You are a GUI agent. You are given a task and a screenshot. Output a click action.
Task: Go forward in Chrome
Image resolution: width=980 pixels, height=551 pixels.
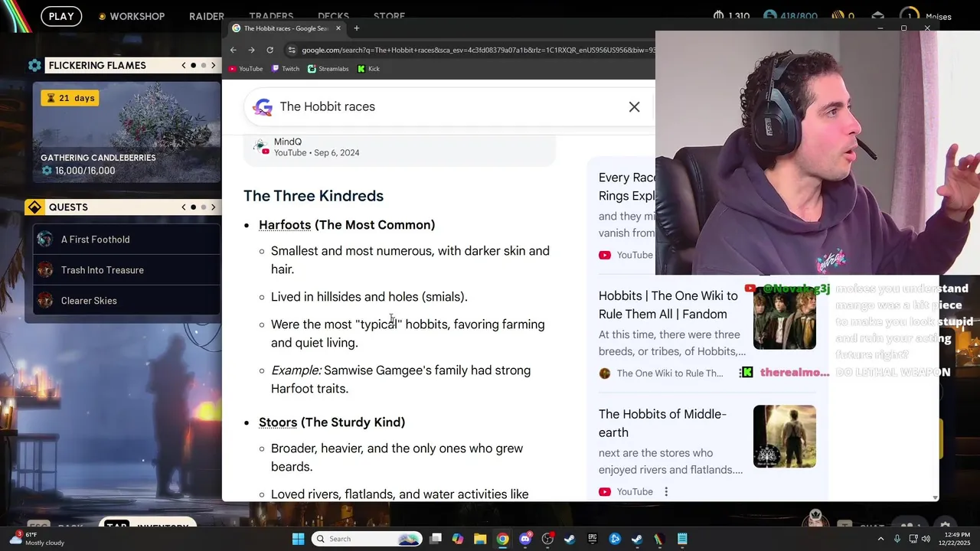pyautogui.click(x=251, y=50)
